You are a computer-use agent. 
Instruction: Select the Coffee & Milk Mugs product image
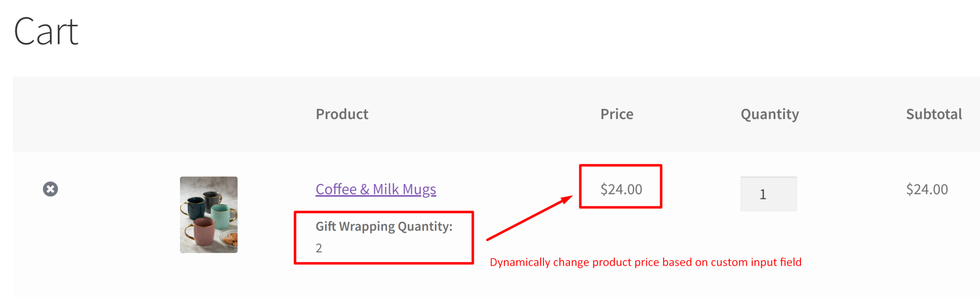coord(208,215)
